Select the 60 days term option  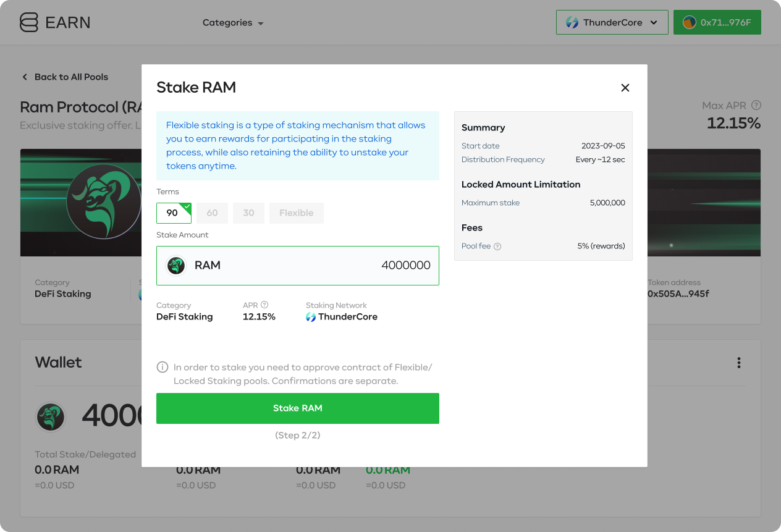tap(212, 213)
